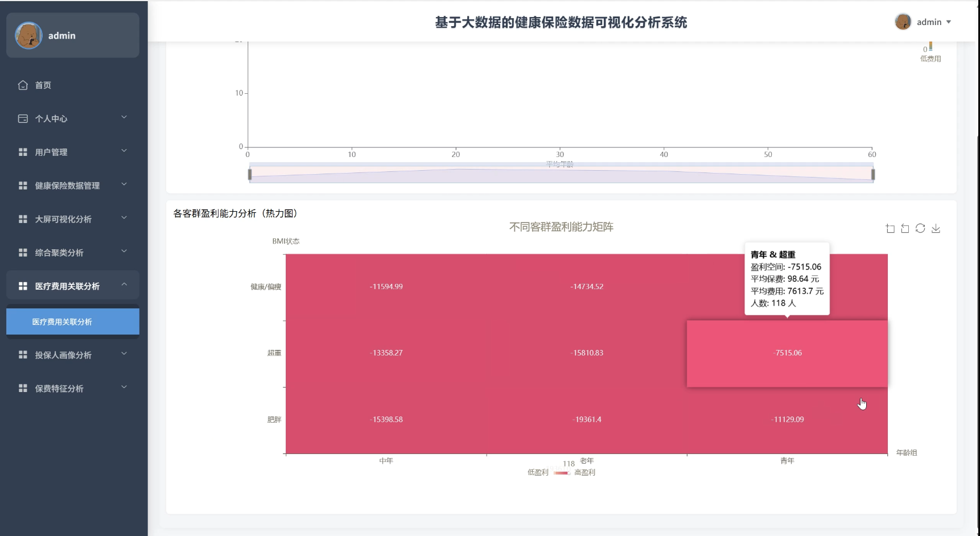Click the 高盈利 legend label
980x536 pixels.
pos(584,472)
